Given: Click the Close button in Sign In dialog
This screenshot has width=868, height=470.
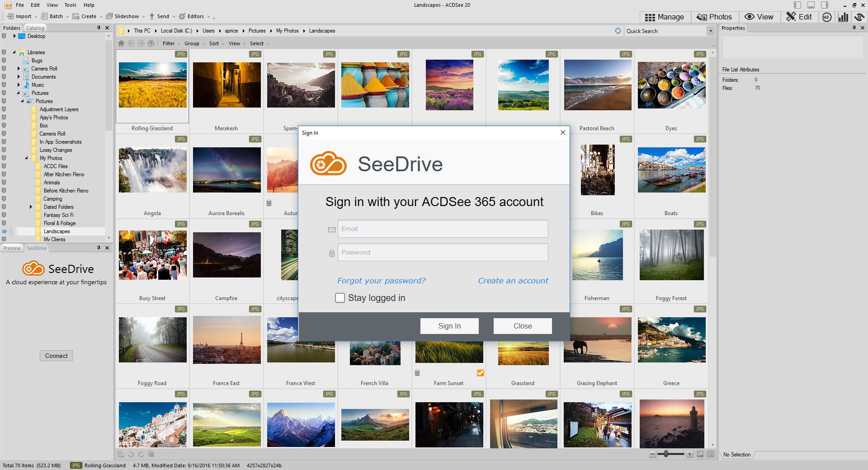Looking at the screenshot, I should 523,326.
